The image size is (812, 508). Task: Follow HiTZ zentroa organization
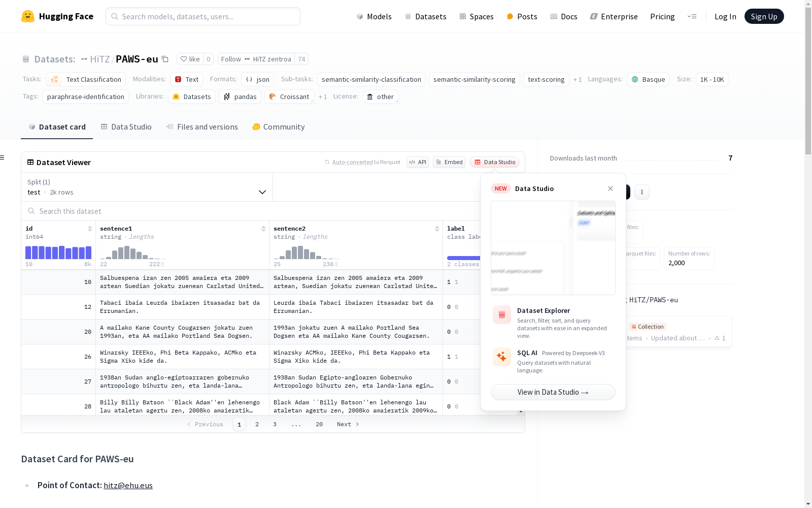(256, 59)
